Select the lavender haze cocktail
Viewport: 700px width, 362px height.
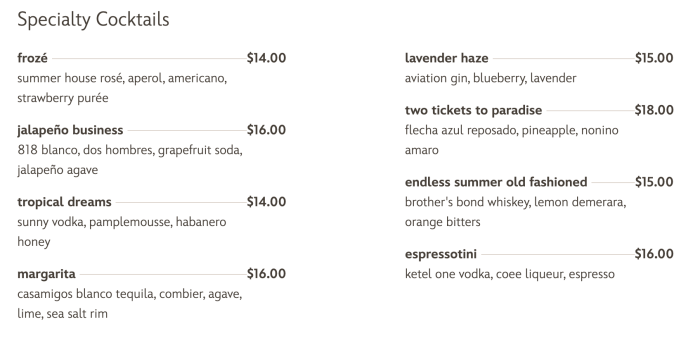(x=446, y=58)
